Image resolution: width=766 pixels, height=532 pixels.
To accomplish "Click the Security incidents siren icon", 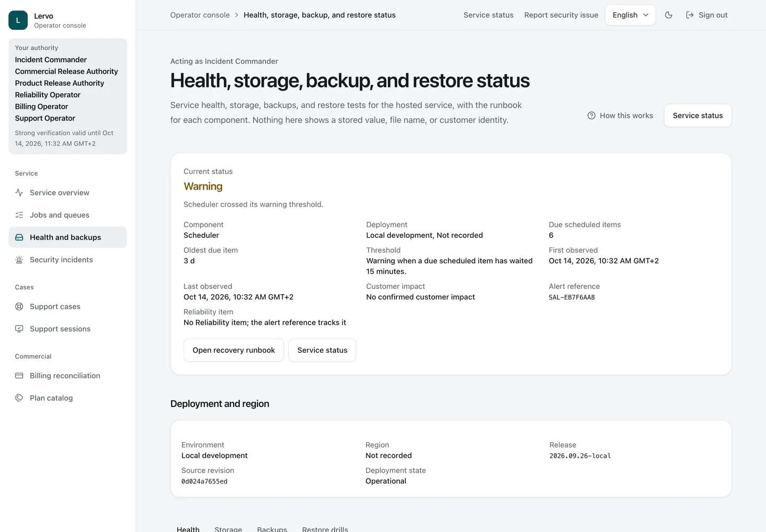I will point(19,260).
